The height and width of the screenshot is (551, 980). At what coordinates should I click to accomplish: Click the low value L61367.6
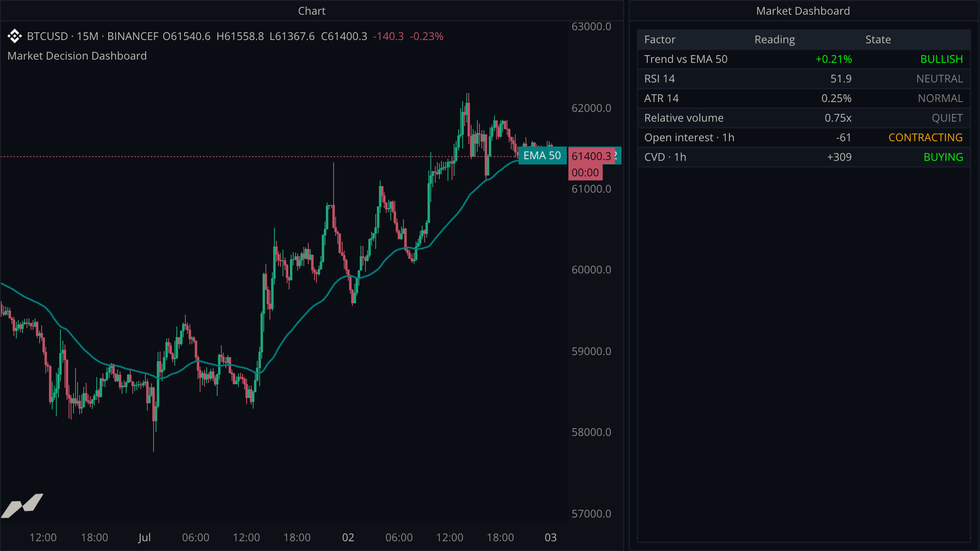pos(292,36)
